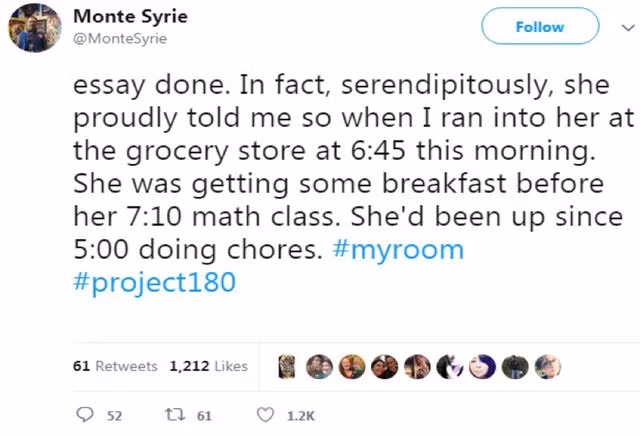
Task: Click the @MonteSyrie handle
Action: tap(120, 38)
